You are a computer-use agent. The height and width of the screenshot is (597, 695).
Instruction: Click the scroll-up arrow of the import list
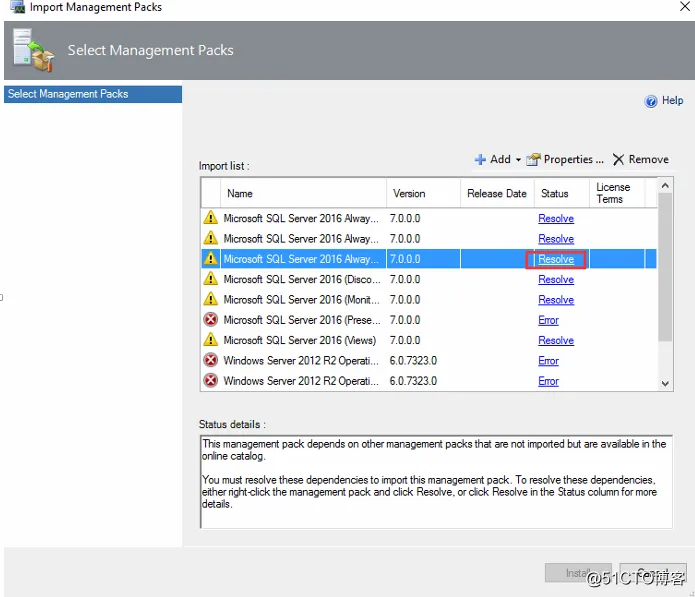tap(665, 186)
